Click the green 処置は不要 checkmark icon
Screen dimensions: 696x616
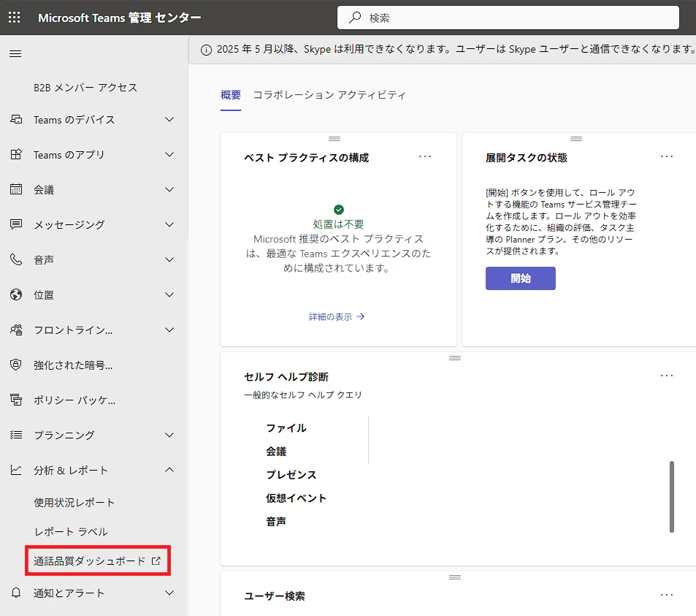339,210
